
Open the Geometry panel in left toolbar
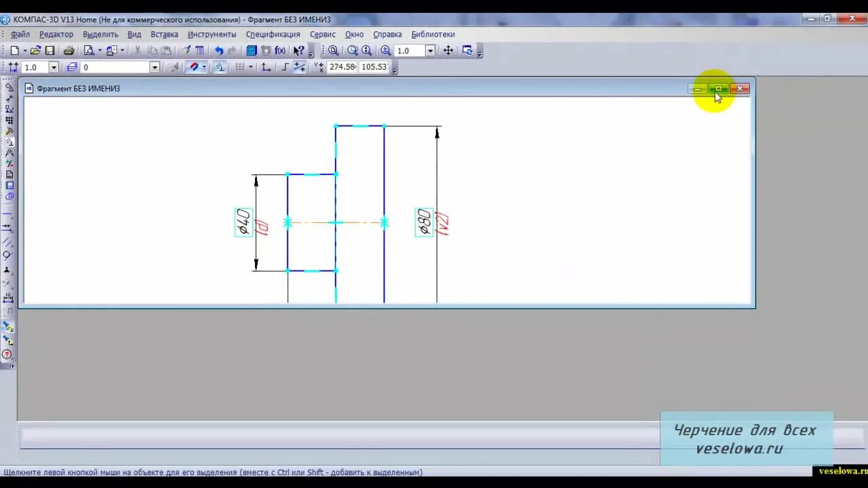click(9, 87)
